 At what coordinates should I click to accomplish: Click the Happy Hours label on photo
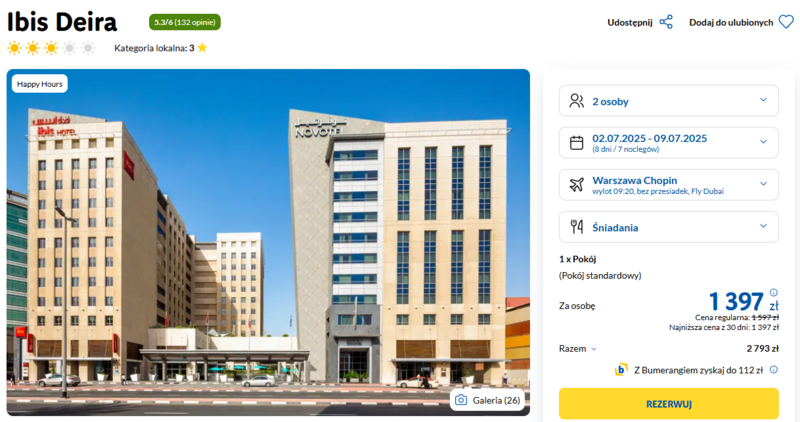tap(40, 84)
